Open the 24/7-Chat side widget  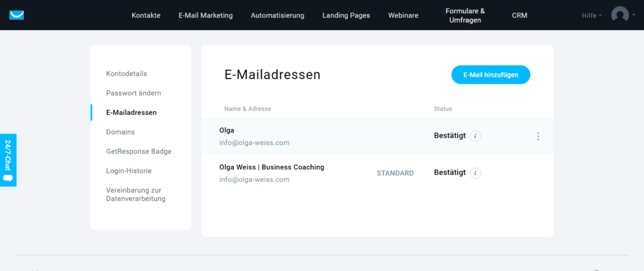coord(9,160)
